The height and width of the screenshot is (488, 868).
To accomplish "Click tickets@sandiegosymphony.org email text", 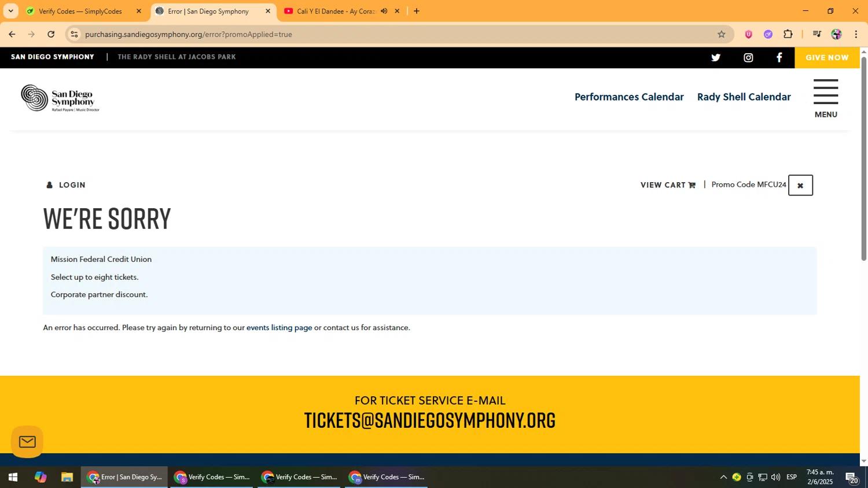I will (x=430, y=420).
